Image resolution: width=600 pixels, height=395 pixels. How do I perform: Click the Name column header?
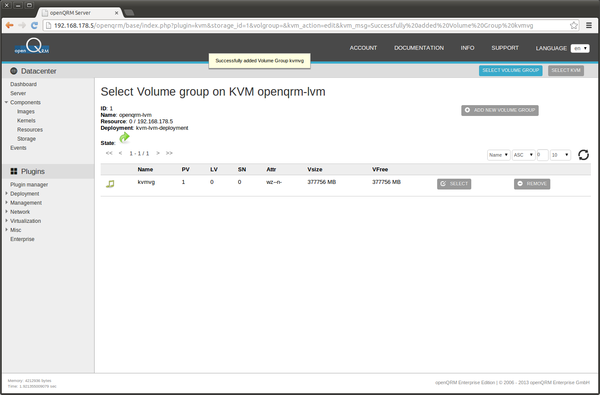(145, 169)
